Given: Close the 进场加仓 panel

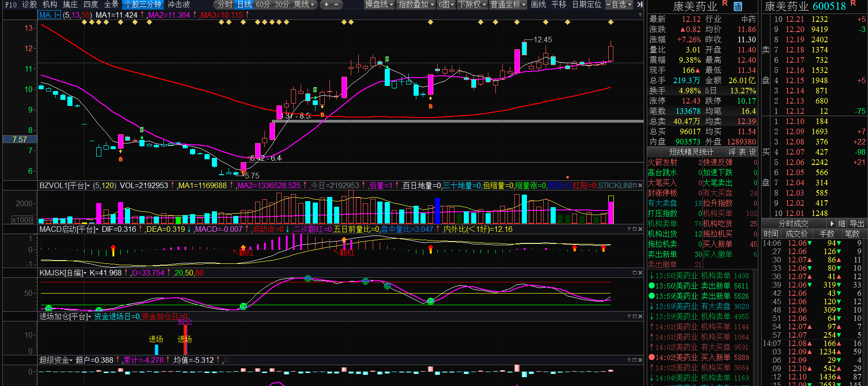Looking at the screenshot, I should [640, 316].
